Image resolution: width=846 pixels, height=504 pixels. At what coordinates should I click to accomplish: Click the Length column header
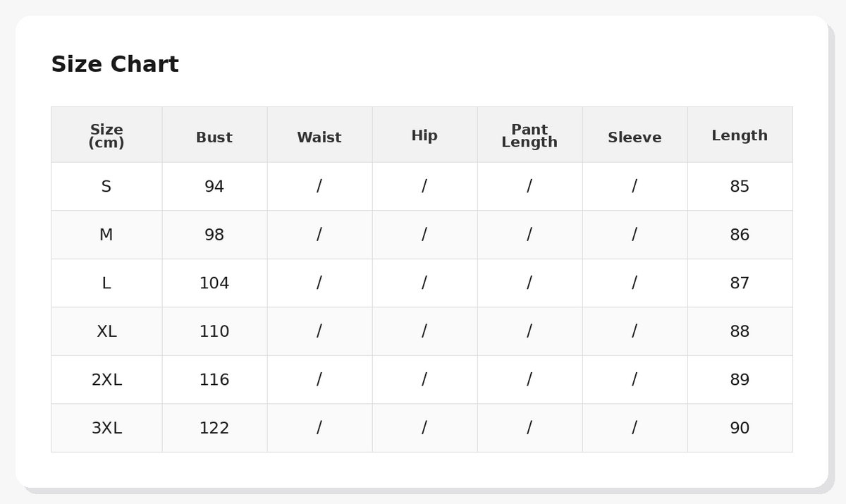(x=740, y=136)
